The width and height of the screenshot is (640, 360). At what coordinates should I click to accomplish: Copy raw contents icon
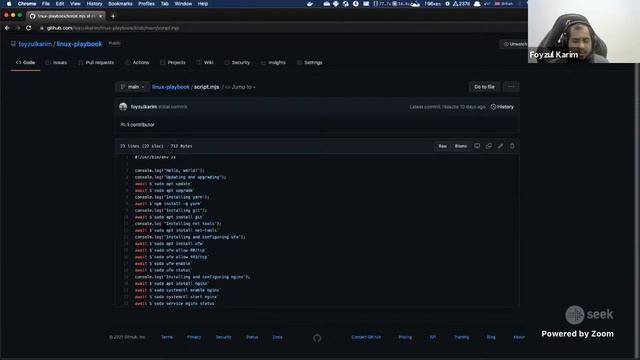tap(489, 146)
